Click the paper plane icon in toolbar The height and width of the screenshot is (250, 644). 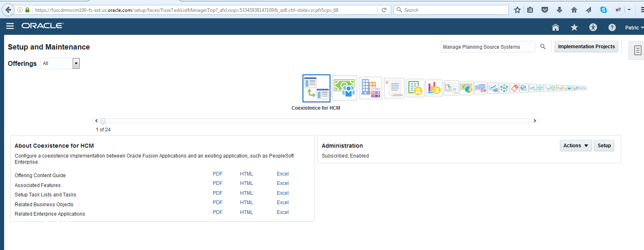coord(588,10)
